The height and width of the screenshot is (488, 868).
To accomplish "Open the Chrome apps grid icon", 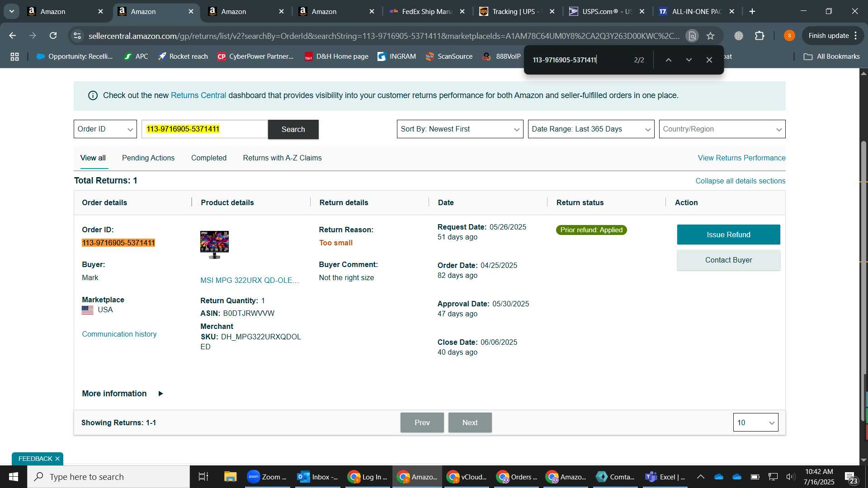I will 14,56.
